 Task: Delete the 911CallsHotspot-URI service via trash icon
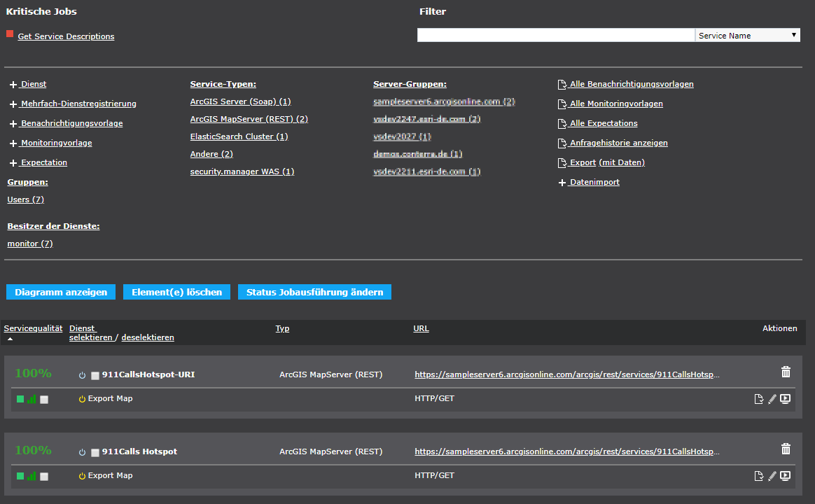pos(786,372)
